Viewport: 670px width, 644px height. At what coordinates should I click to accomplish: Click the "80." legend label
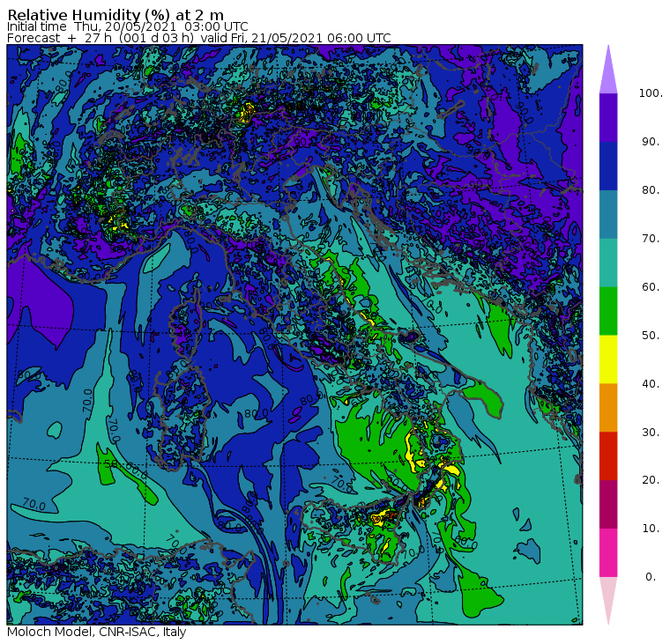pyautogui.click(x=651, y=189)
